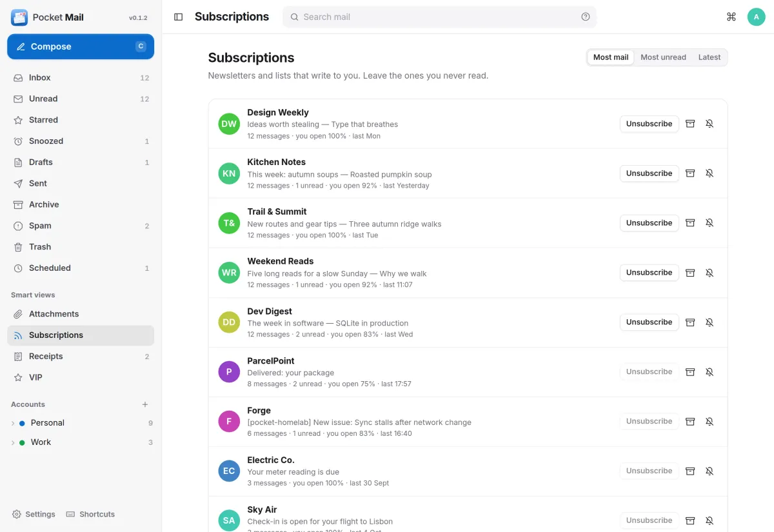Expand the Personal account

(x=13, y=423)
